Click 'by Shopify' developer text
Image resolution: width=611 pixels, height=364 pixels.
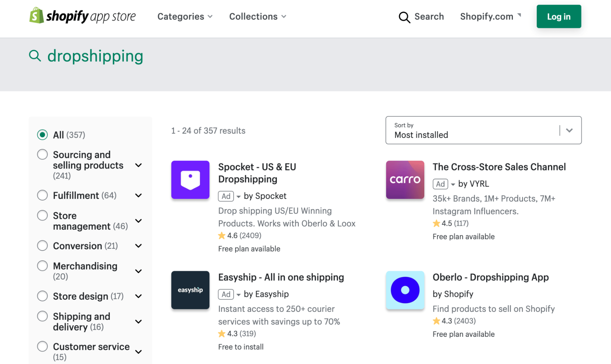453,294
